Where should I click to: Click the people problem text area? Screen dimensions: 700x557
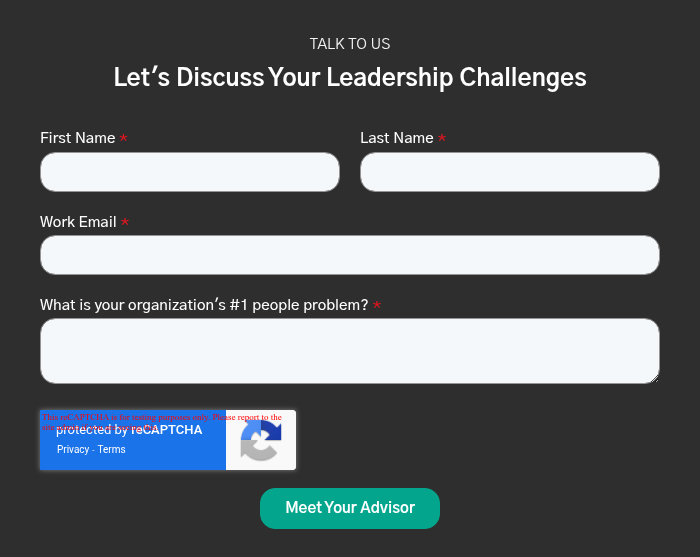tap(350, 350)
